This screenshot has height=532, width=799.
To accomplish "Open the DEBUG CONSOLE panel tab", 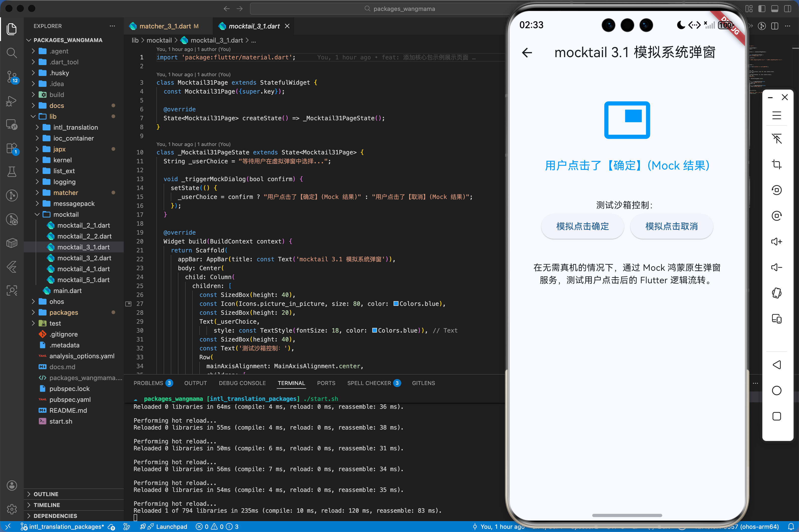I will point(242,383).
